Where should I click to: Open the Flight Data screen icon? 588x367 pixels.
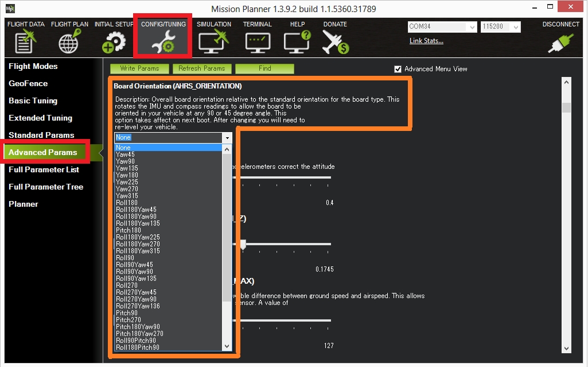[x=25, y=43]
